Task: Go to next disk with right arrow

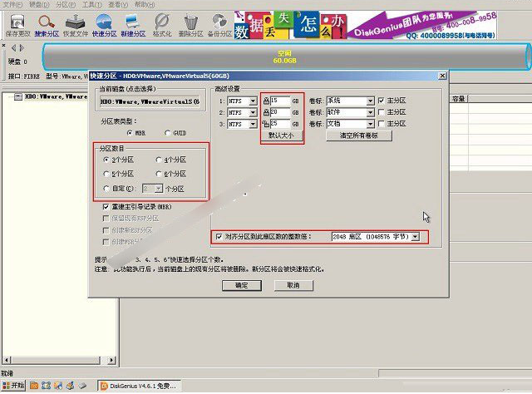Action: (22, 48)
